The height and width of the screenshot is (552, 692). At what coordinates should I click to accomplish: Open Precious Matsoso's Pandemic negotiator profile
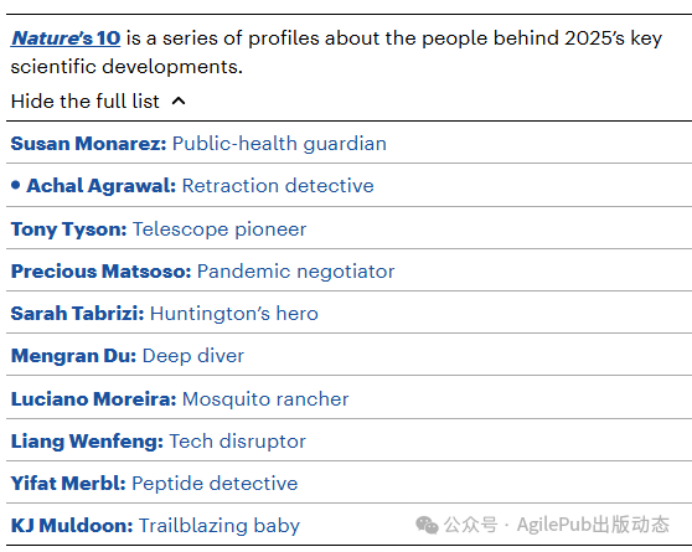click(202, 271)
